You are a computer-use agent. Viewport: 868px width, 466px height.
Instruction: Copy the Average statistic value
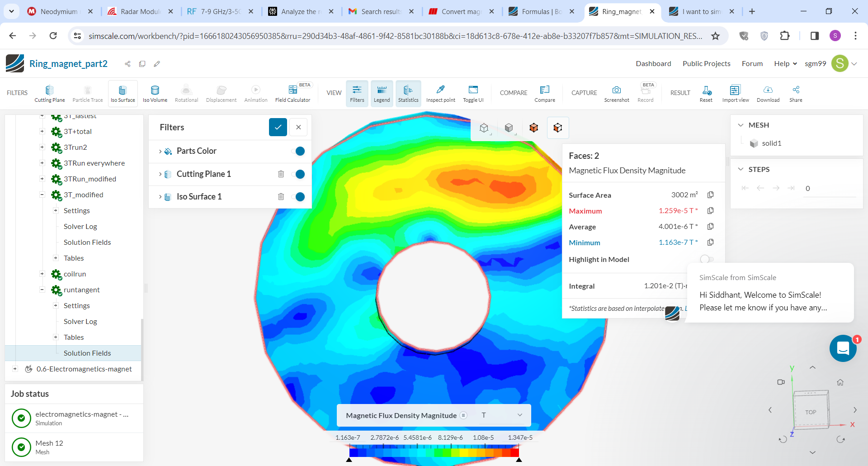click(x=710, y=226)
